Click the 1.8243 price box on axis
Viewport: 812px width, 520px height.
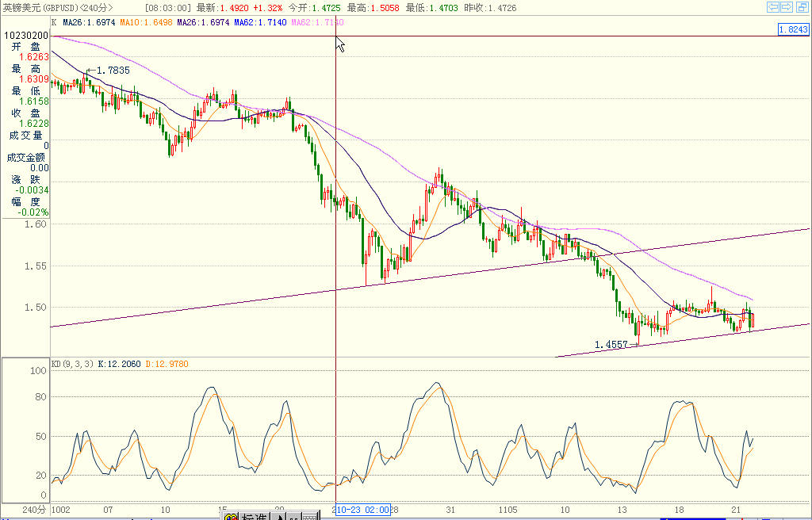click(x=794, y=29)
